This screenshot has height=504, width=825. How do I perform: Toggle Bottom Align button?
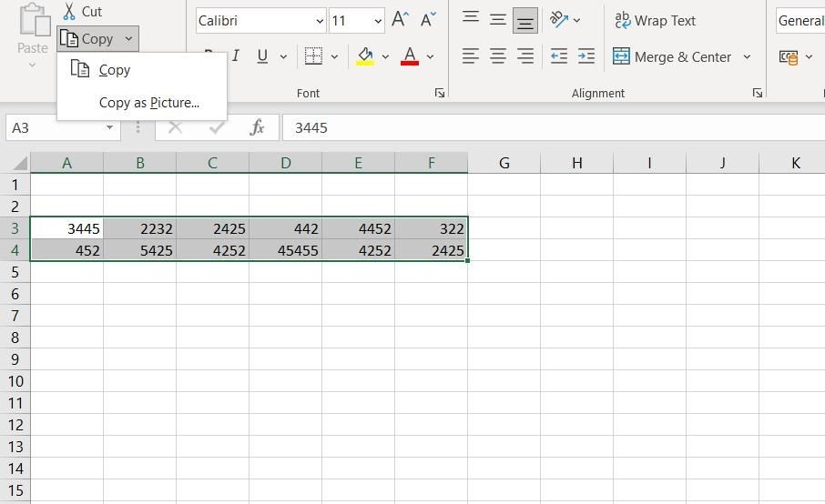pos(525,21)
